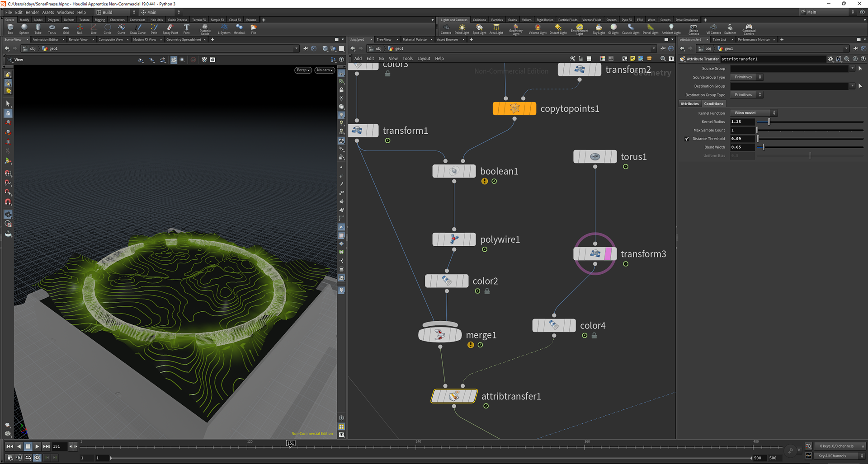This screenshot has height=464, width=868.
Task: Open the Kernel Function dropdown
Action: click(753, 113)
